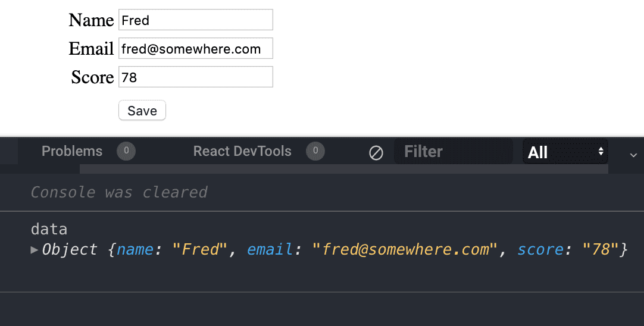The image size is (644, 326).
Task: Click the Score label text
Action: coord(92,77)
